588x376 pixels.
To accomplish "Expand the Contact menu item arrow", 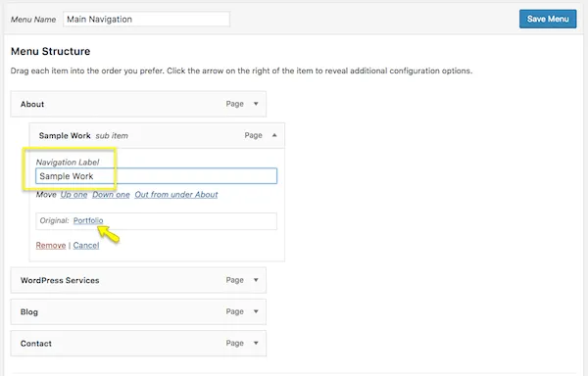I will tap(256, 343).
